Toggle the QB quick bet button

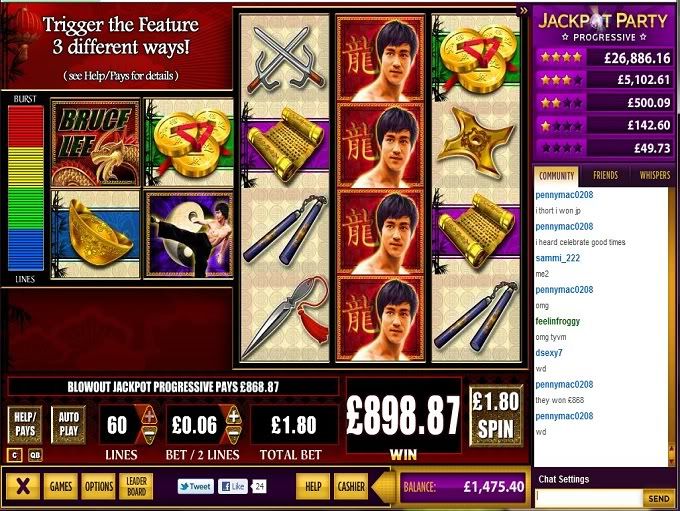[35, 455]
